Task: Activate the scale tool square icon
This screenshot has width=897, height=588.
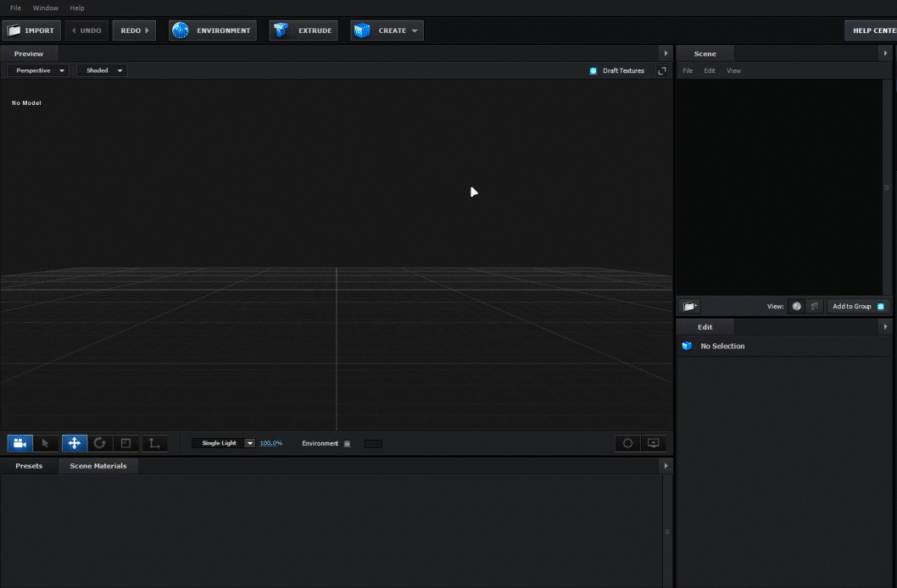Action: pos(125,443)
